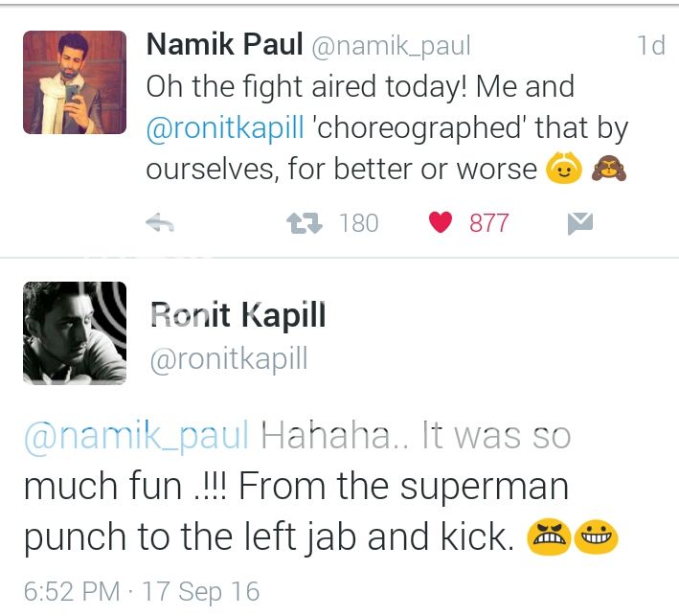Screen dimensions: 679x616
Task: Click the grinning emoji ending Ronit's reply
Action: (x=597, y=538)
